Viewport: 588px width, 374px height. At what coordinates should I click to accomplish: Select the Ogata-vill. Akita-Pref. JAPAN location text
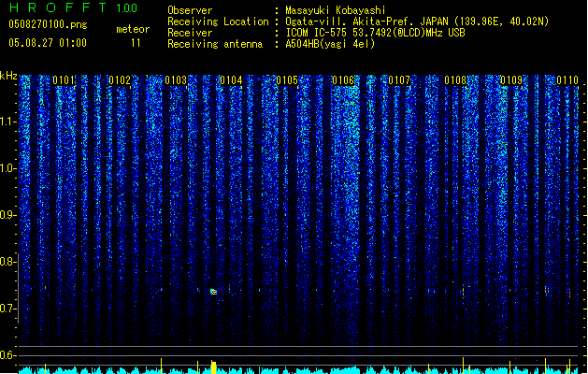[x=417, y=22]
